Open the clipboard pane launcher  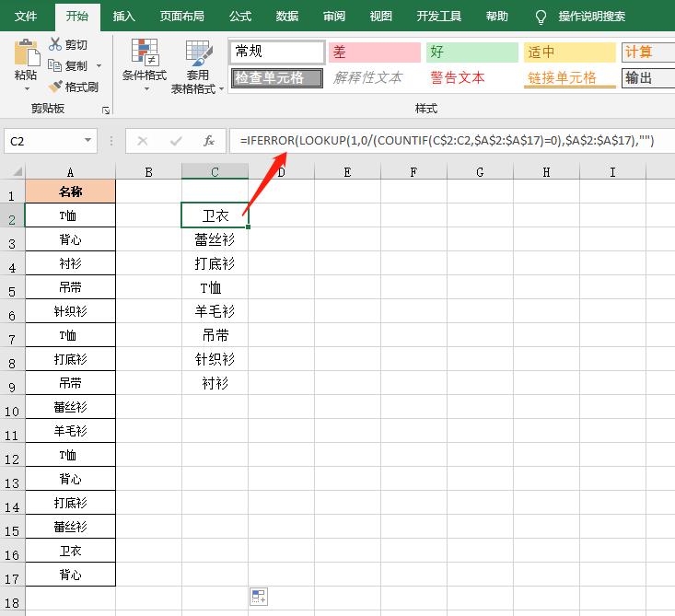(x=106, y=110)
